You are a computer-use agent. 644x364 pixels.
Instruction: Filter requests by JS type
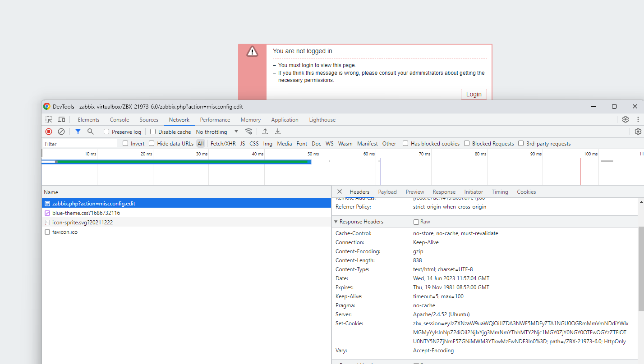tap(243, 144)
